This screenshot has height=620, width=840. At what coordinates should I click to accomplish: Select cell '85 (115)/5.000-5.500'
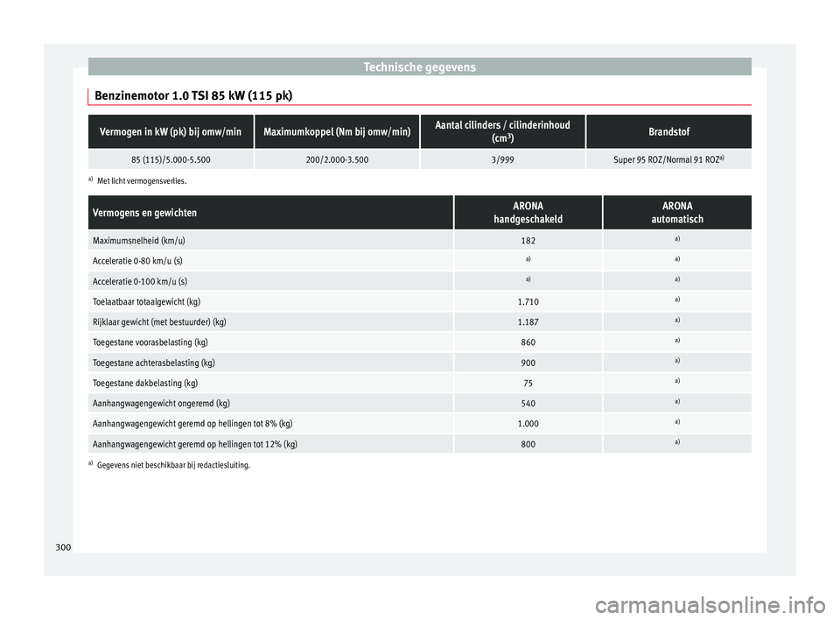[x=171, y=160]
